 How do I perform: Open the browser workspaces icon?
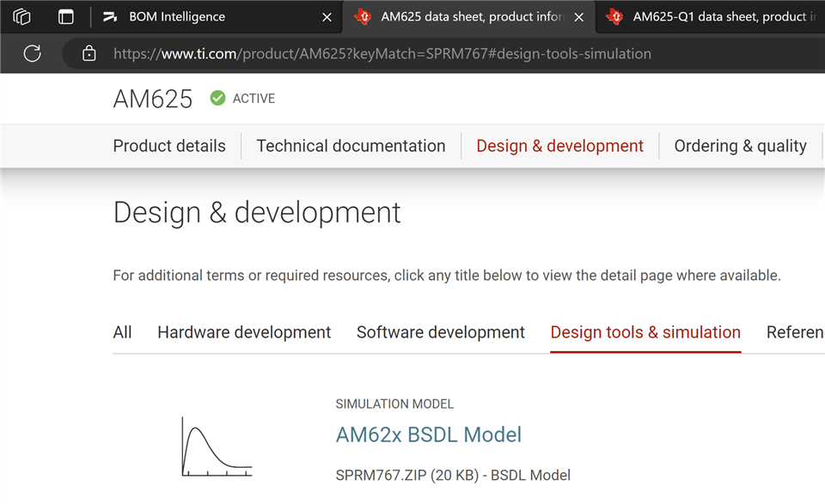(21, 17)
